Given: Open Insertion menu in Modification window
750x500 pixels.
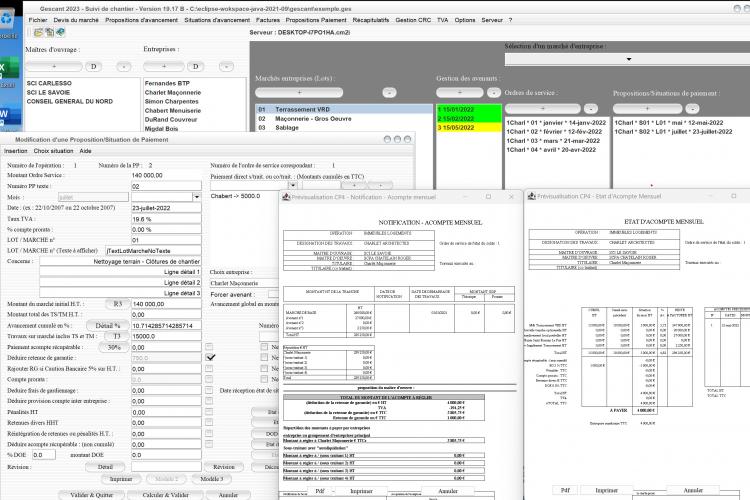Looking at the screenshot, I should coord(16,151).
